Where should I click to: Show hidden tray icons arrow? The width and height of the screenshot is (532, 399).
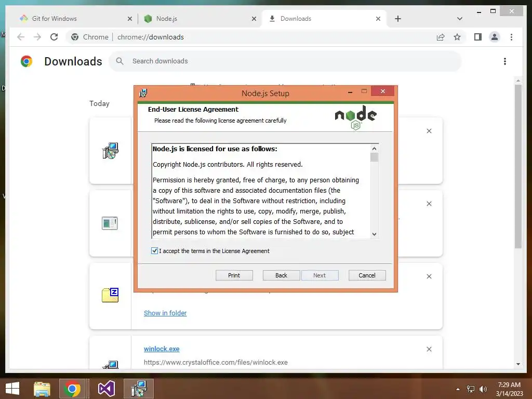click(458, 389)
